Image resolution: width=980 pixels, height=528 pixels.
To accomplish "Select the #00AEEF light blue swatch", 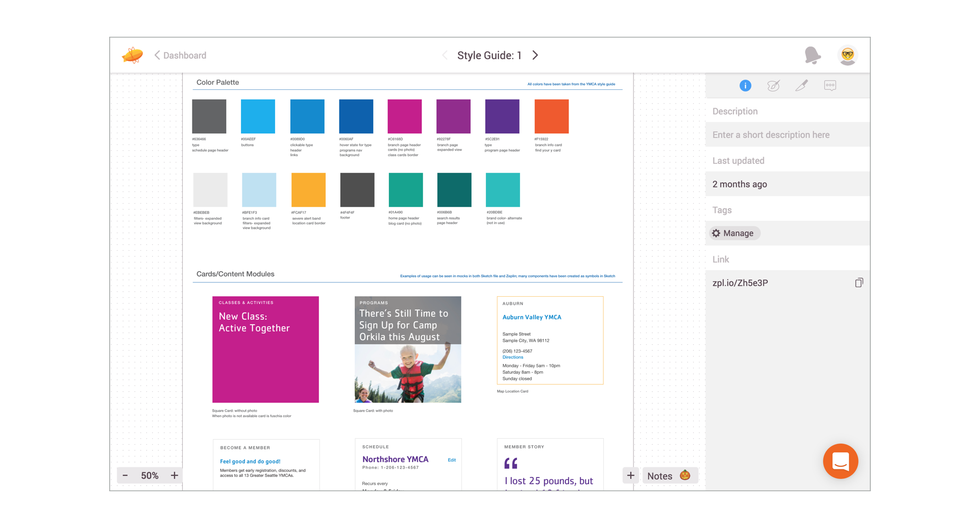I will click(x=258, y=116).
